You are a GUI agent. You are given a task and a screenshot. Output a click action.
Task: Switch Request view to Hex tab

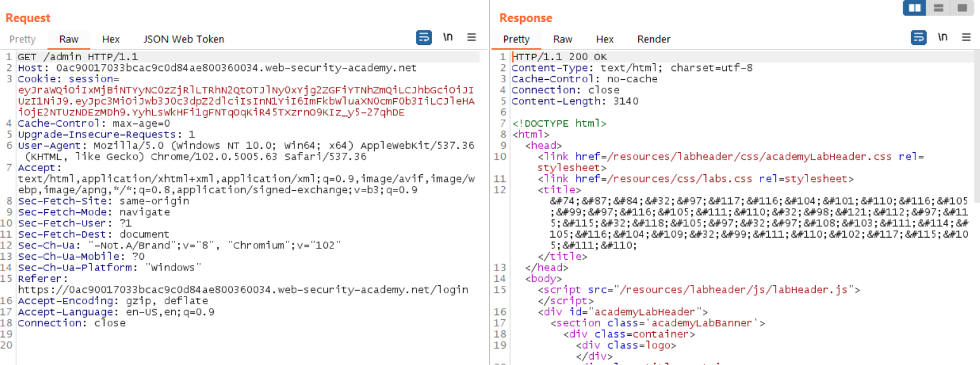[x=111, y=39]
